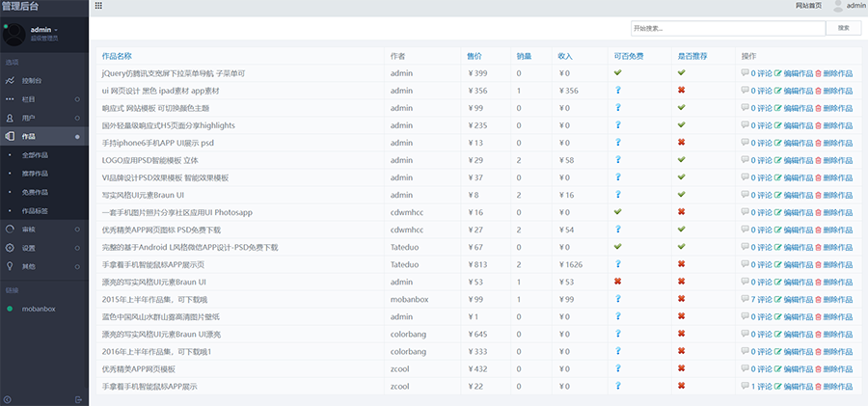This screenshot has width=868, height=406.
Task: Click the admin avatar icon at top right
Action: [837, 6]
